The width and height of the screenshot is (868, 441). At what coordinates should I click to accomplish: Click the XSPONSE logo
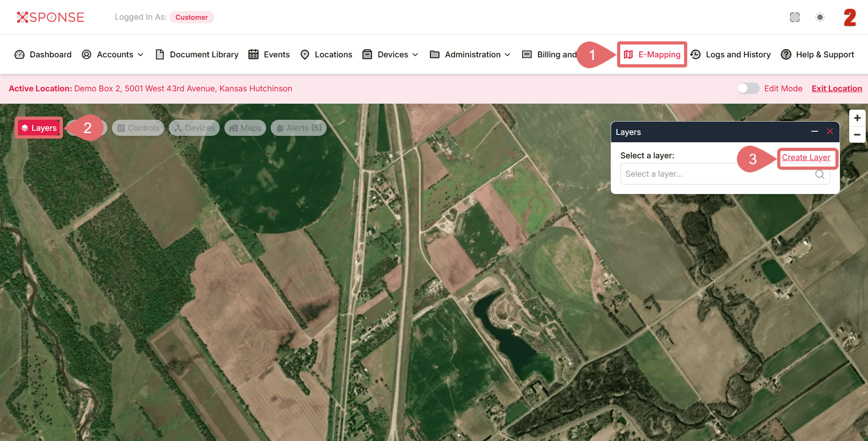[50, 17]
